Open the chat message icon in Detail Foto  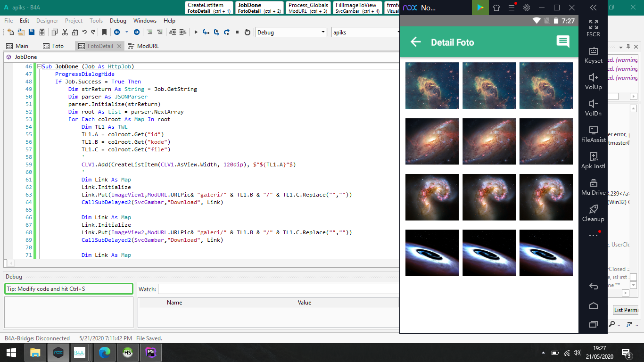click(x=563, y=42)
